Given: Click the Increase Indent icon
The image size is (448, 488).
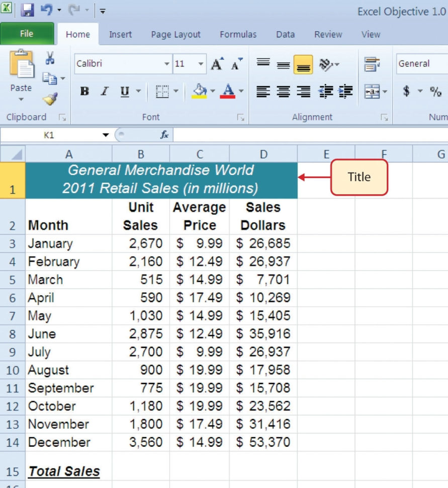Looking at the screenshot, I should click(x=345, y=91).
